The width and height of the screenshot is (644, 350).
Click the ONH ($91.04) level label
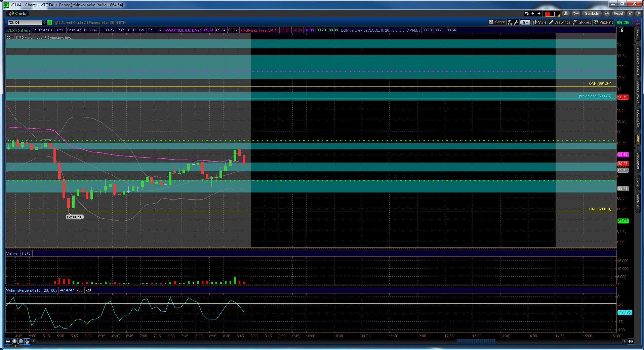click(600, 83)
